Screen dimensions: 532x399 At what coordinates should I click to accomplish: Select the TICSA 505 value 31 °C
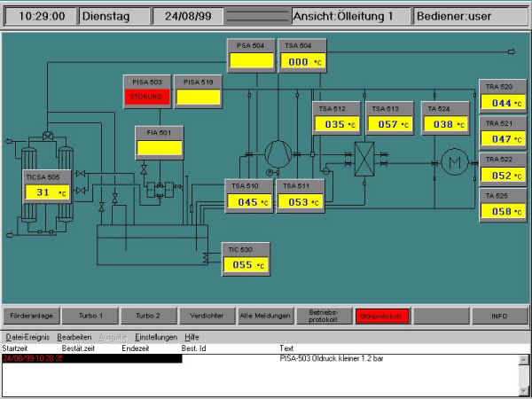(47, 192)
